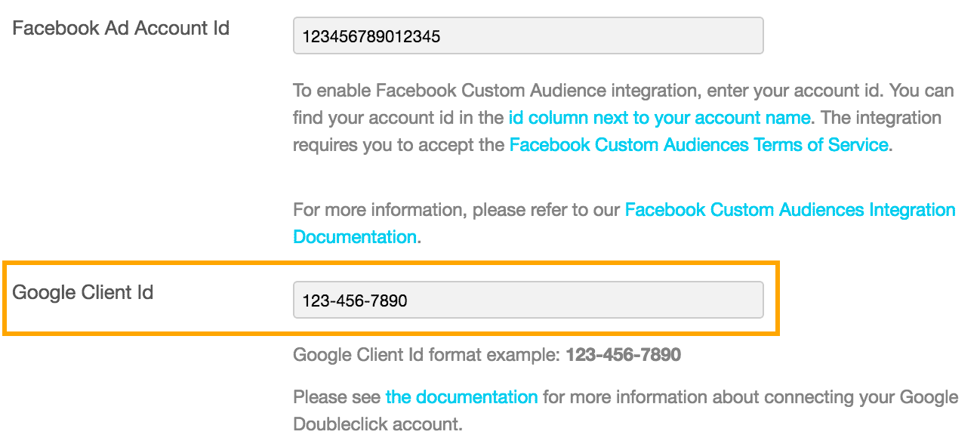This screenshot has width=980, height=447.
Task: Open Facebook Custom Audiences Terms of Service link
Action: pyautogui.click(x=698, y=145)
